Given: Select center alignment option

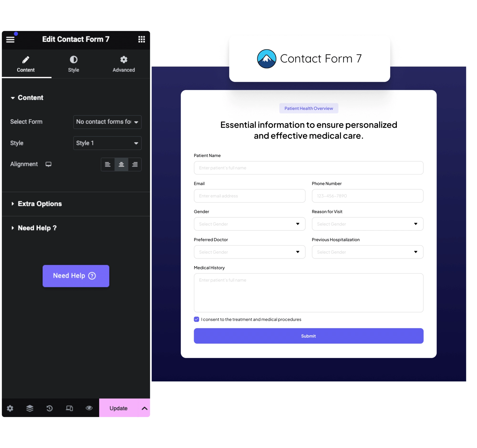Looking at the screenshot, I should click(x=121, y=164).
